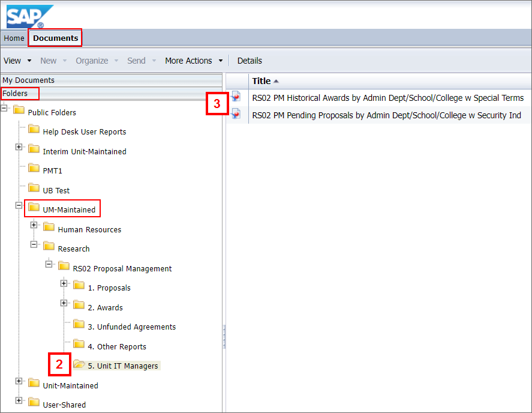Switch to the Documents tab
Image resolution: width=532 pixels, height=413 pixels.
(x=55, y=38)
